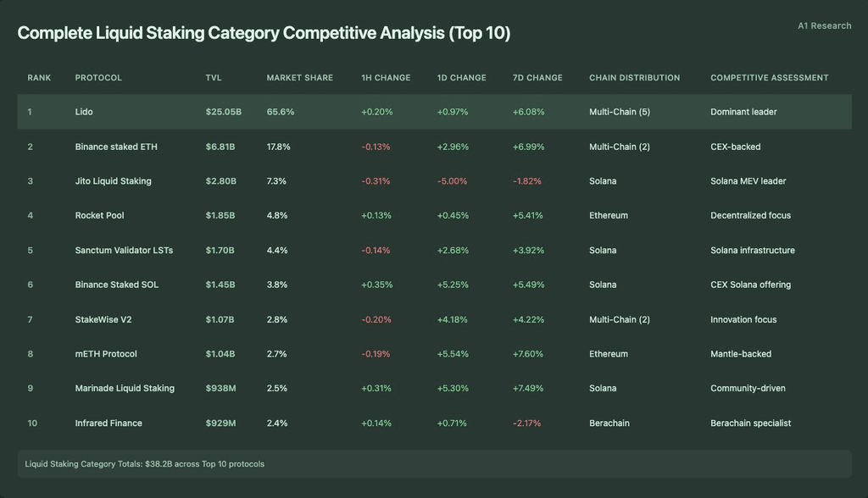Select Jito Liquid Staking protocol name
The width and height of the screenshot is (868, 498).
click(113, 181)
